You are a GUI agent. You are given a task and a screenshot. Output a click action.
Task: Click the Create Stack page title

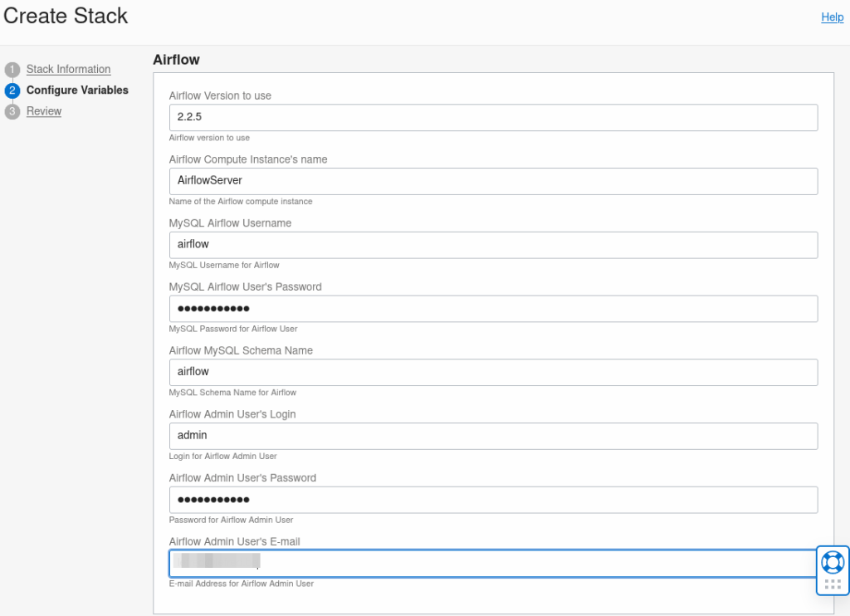(x=66, y=16)
